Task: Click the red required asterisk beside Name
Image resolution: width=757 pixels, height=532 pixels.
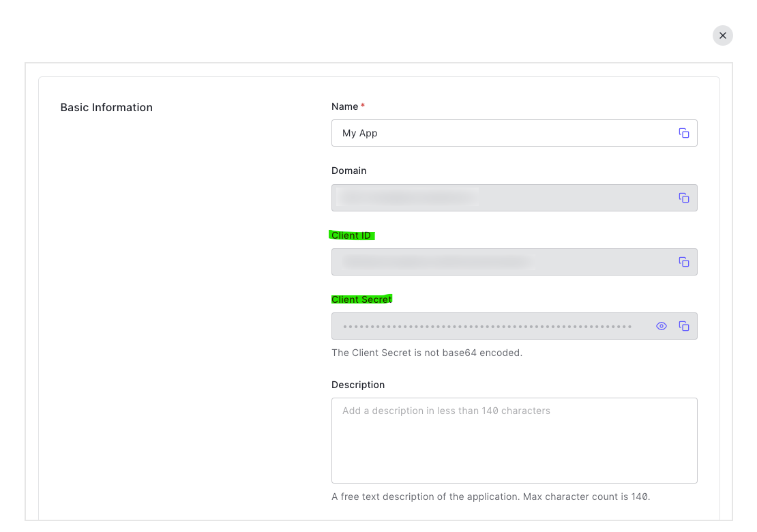Action: click(363, 106)
